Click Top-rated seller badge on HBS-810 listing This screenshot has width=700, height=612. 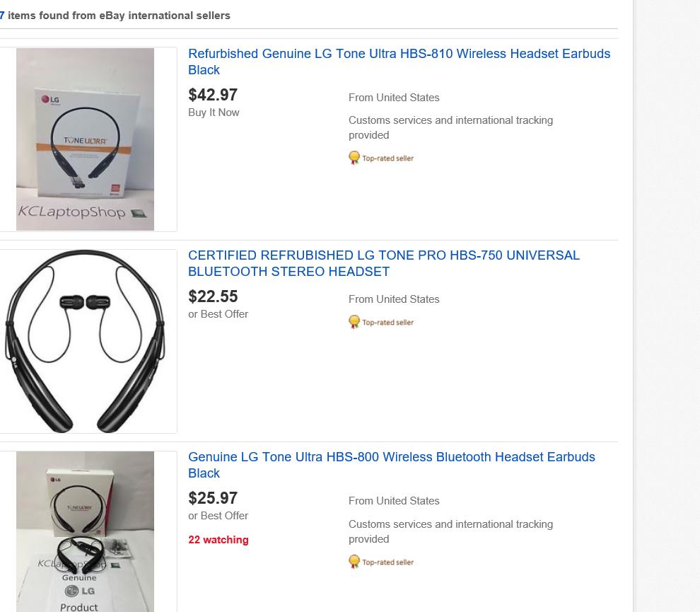[381, 158]
